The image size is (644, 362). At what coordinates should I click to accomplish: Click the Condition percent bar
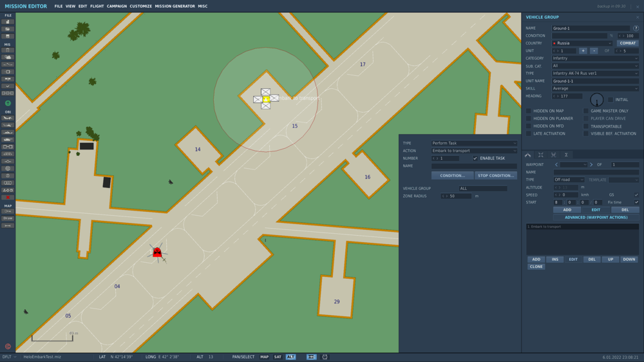[x=579, y=35]
